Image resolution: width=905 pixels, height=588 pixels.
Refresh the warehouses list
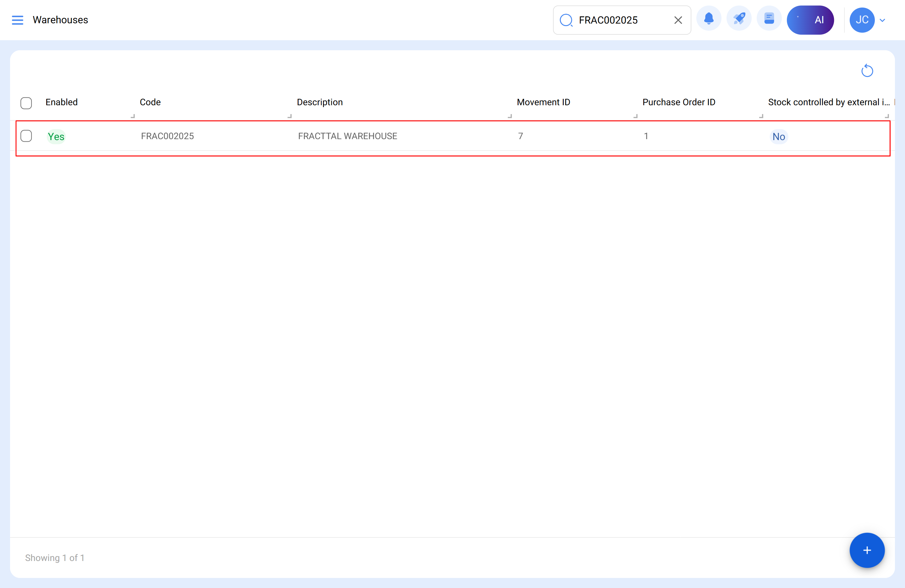click(867, 71)
